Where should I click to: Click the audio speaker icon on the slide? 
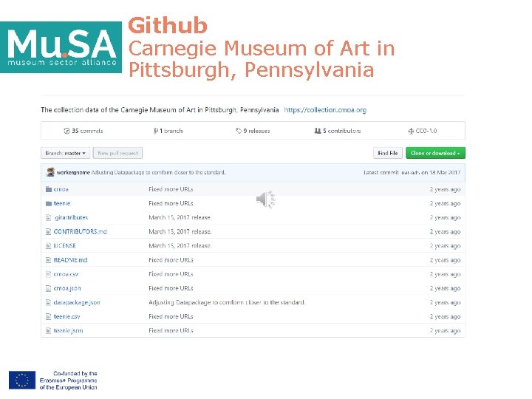pyautogui.click(x=266, y=199)
